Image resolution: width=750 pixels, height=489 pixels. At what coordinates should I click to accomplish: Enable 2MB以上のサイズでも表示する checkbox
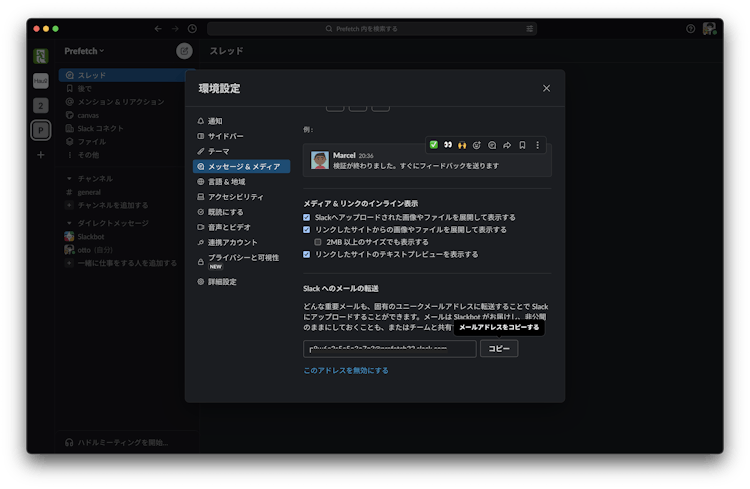318,242
